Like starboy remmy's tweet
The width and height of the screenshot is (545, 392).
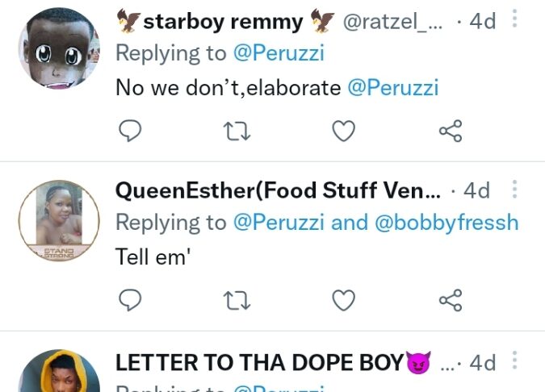point(344,131)
